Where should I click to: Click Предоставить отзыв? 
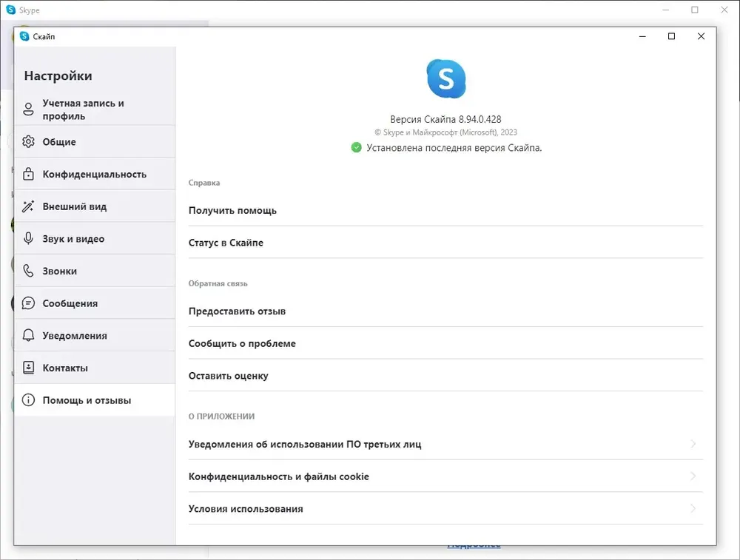click(445, 311)
